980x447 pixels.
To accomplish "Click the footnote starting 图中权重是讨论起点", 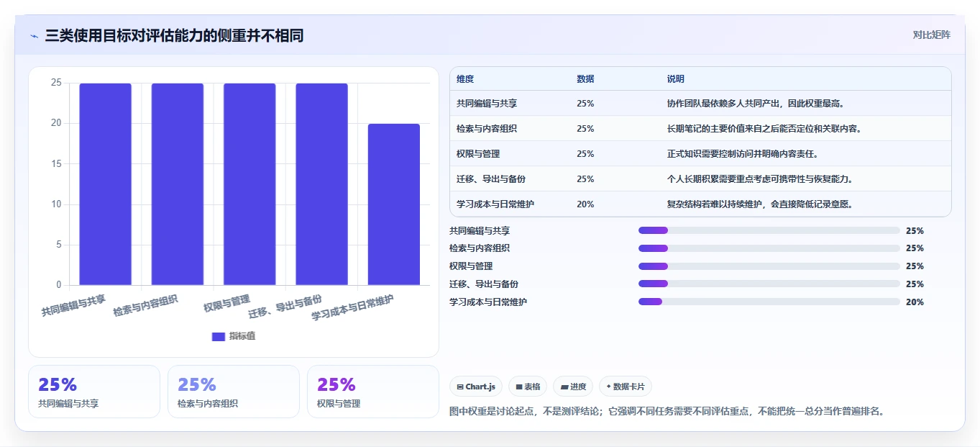I will pos(667,412).
